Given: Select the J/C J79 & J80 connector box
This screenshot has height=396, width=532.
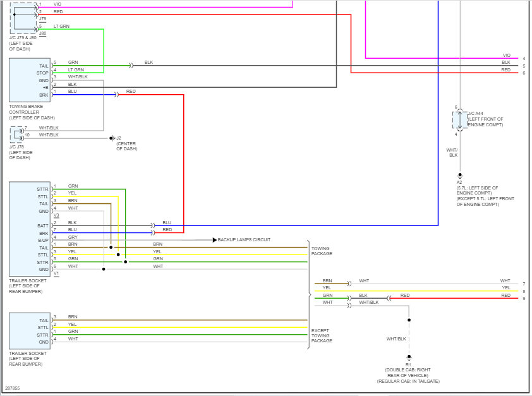Looking at the screenshot, I should click(x=23, y=18).
